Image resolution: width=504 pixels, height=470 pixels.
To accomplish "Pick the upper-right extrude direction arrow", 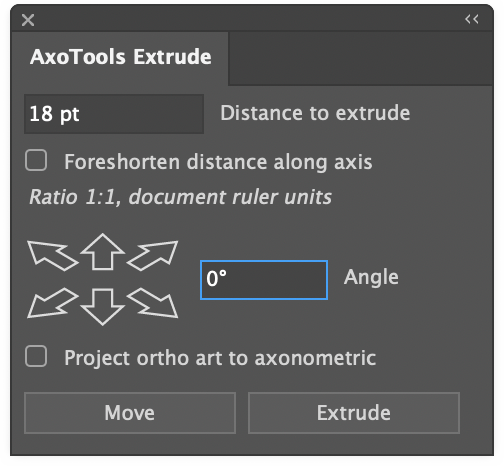I will tap(153, 255).
